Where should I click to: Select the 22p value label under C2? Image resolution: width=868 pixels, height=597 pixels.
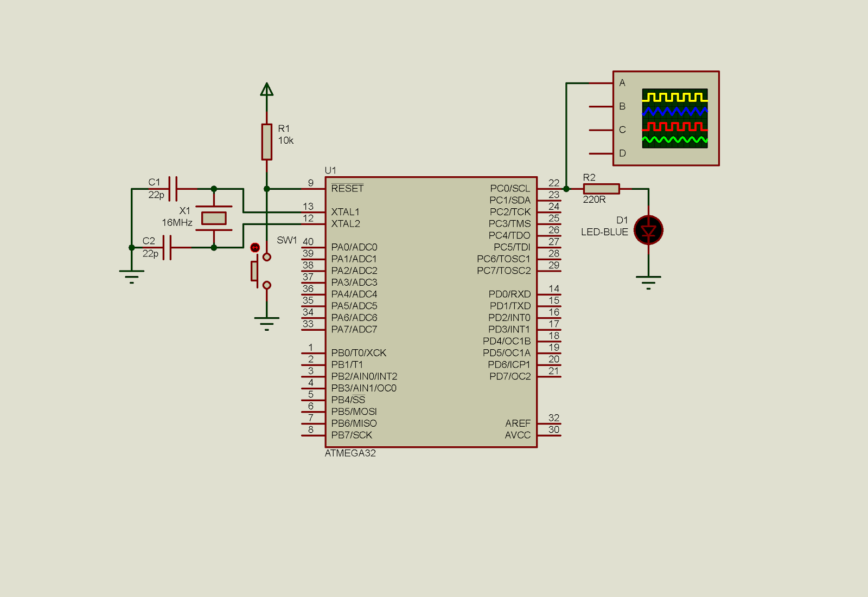[x=150, y=253]
